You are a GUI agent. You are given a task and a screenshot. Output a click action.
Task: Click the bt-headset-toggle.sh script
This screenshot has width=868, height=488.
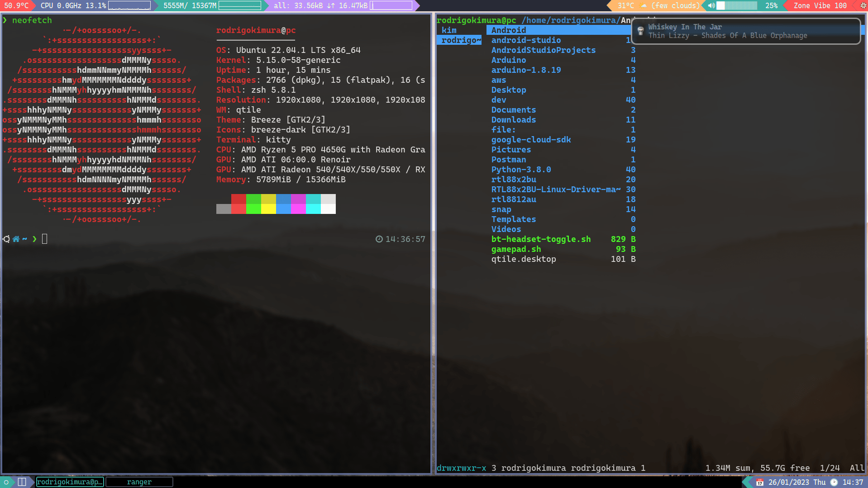541,239
